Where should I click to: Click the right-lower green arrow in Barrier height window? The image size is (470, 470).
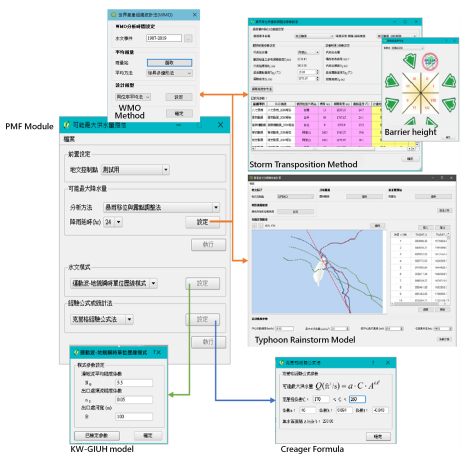pyautogui.click(x=449, y=104)
